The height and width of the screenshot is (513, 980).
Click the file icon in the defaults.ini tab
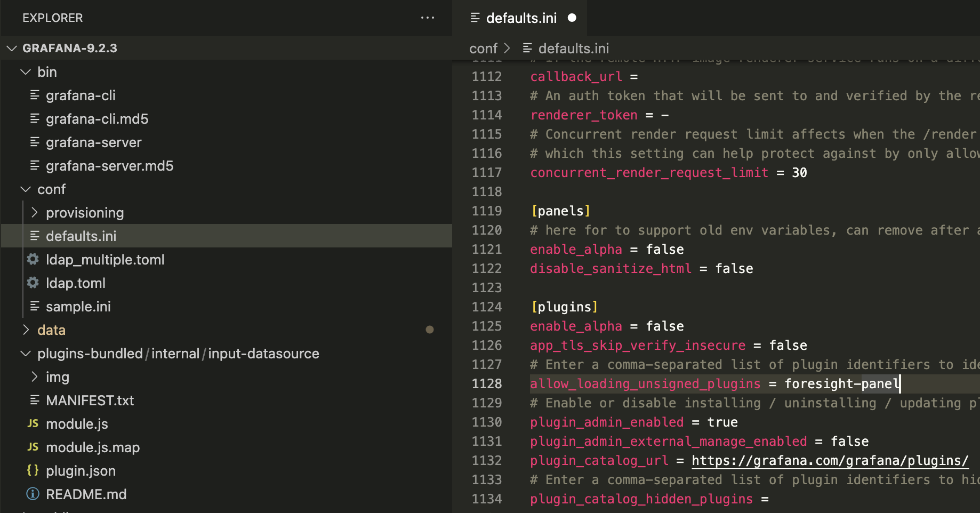coord(475,18)
